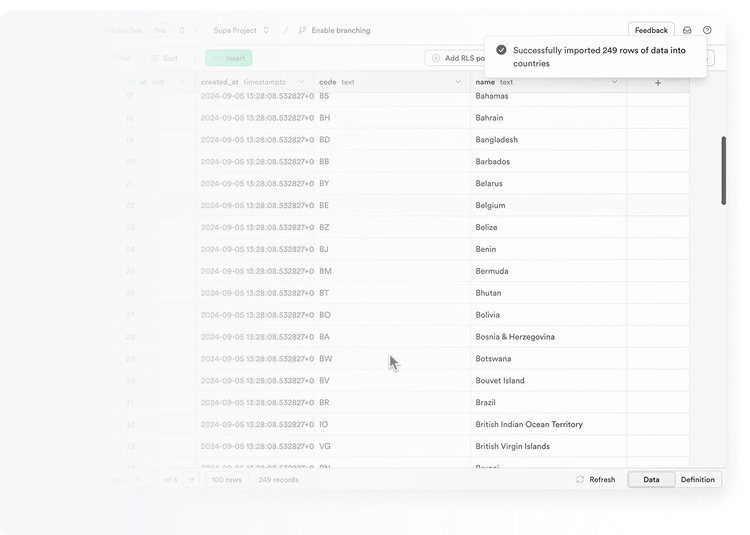This screenshot has height=535, width=750.
Task: Click the green Insert button
Action: pos(228,58)
